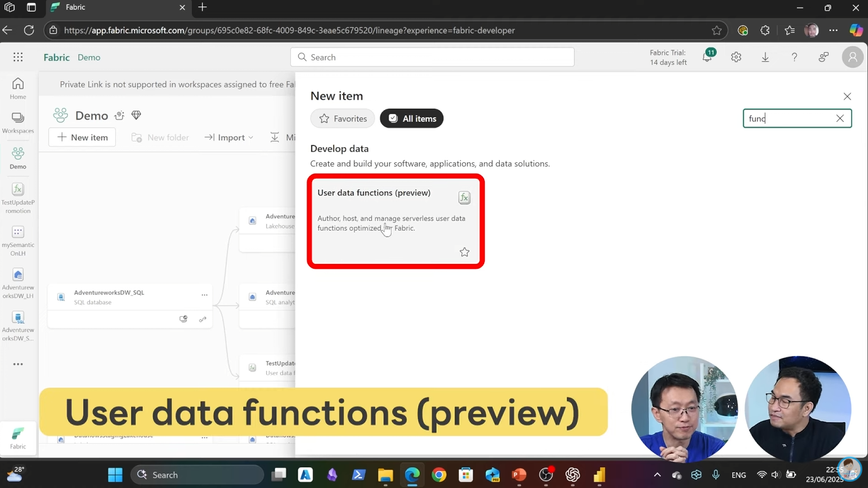The image size is (868, 488).
Task: Click the Help question mark icon
Action: (794, 57)
